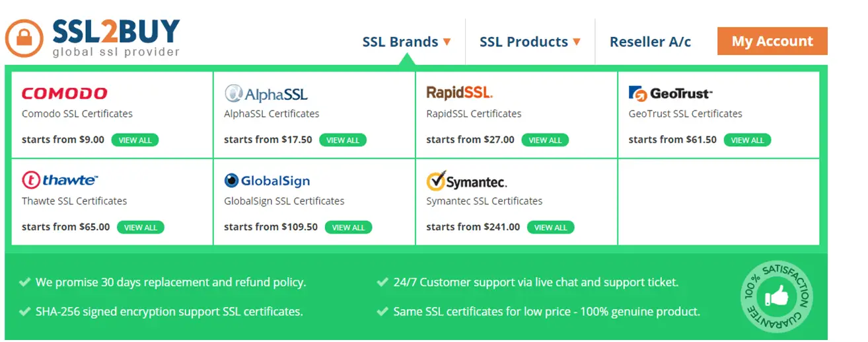The image size is (868, 342).
Task: Click the 'Comodo SSL Certificates' text
Action: click(77, 114)
